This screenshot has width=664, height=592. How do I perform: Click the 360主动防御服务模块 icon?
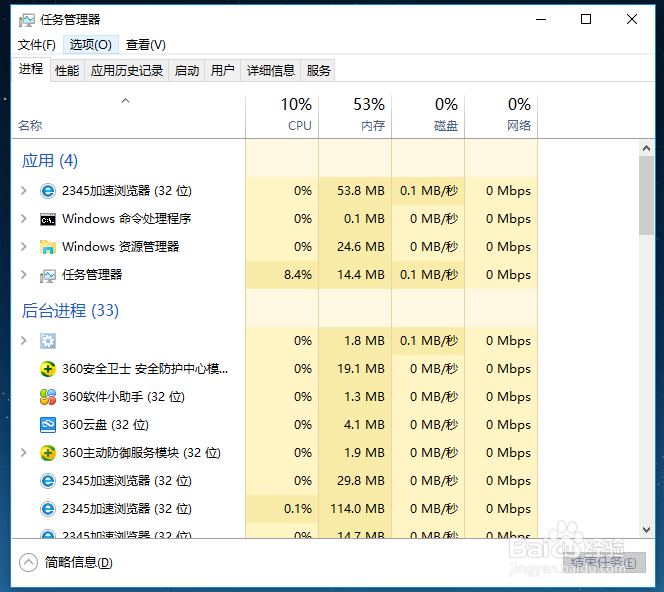[x=48, y=453]
